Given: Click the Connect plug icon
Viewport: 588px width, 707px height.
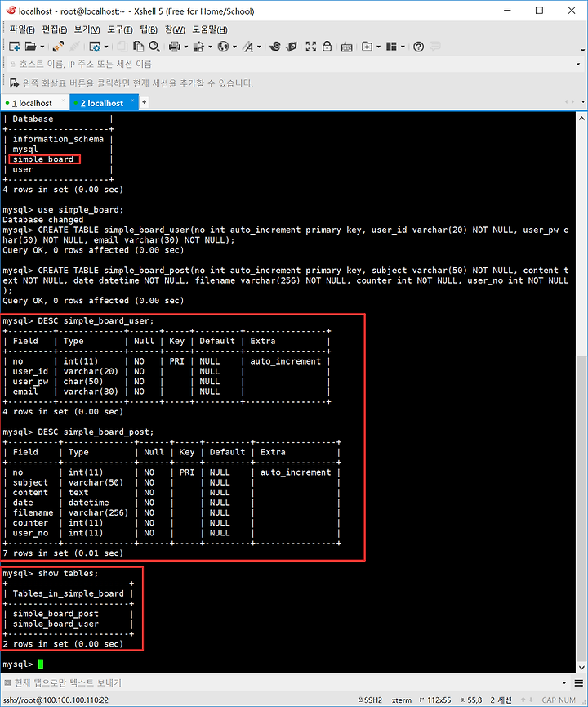Looking at the screenshot, I should coord(59,47).
